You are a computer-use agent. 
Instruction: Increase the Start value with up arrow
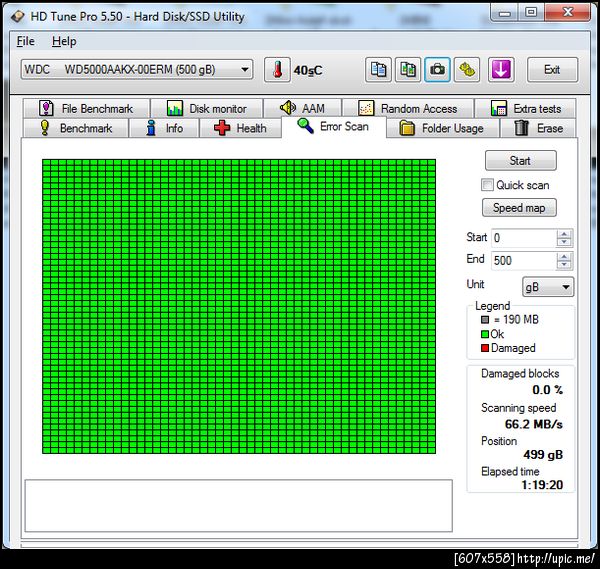tap(564, 234)
